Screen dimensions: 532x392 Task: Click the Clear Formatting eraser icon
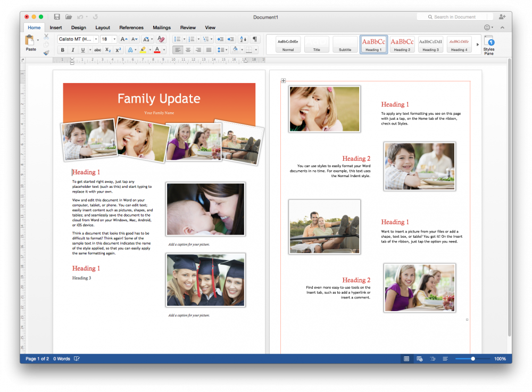point(161,39)
